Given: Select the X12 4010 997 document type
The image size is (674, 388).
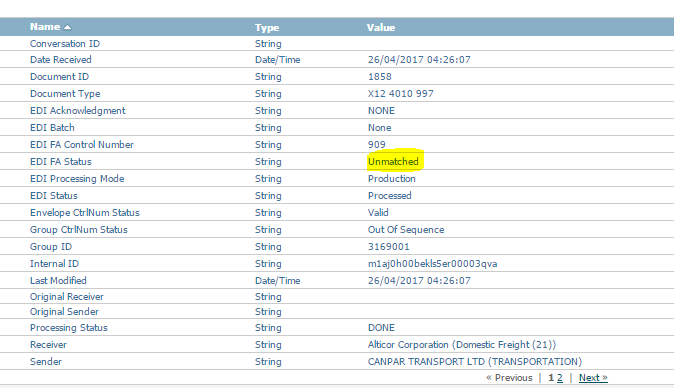Looking at the screenshot, I should click(401, 94).
